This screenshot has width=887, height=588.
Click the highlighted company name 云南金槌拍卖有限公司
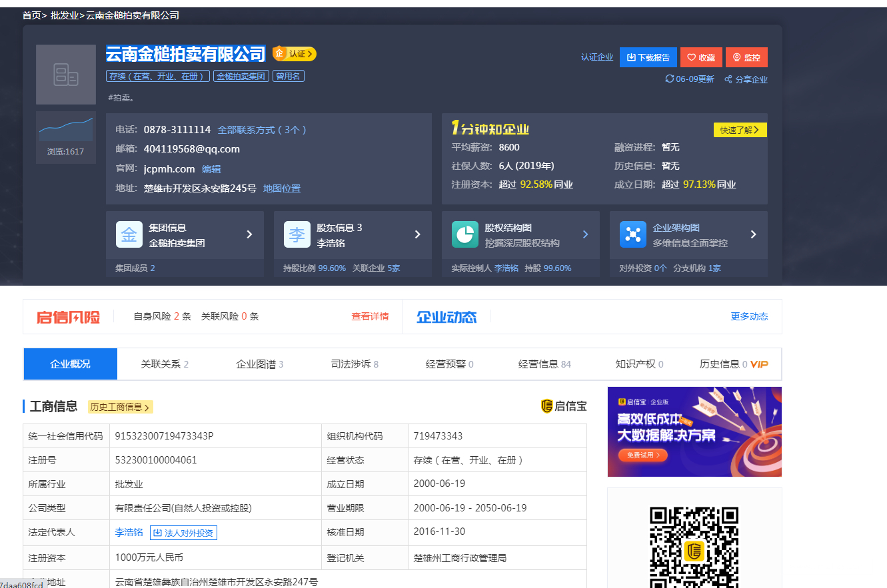[186, 53]
